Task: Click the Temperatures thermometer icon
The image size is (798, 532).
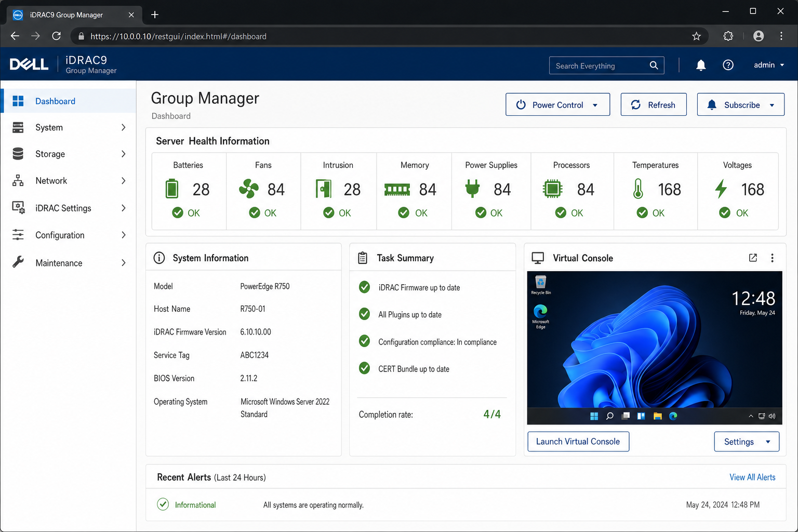Action: (638, 189)
